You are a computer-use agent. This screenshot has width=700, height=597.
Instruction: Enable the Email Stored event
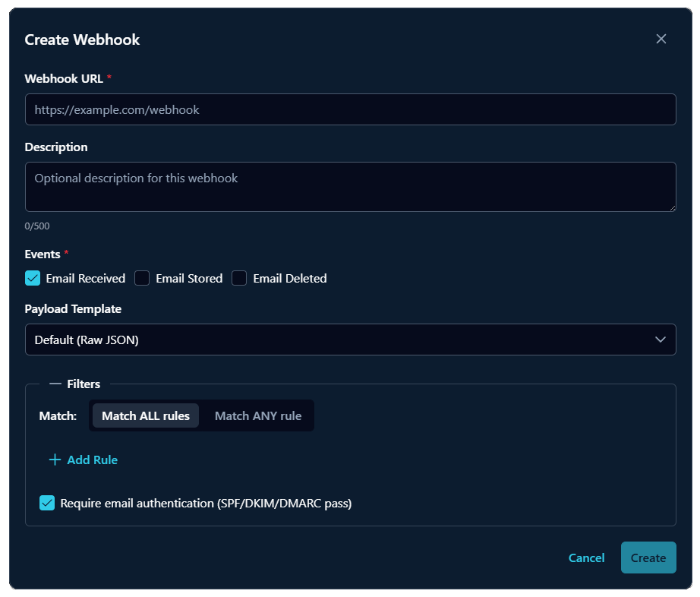click(x=142, y=278)
